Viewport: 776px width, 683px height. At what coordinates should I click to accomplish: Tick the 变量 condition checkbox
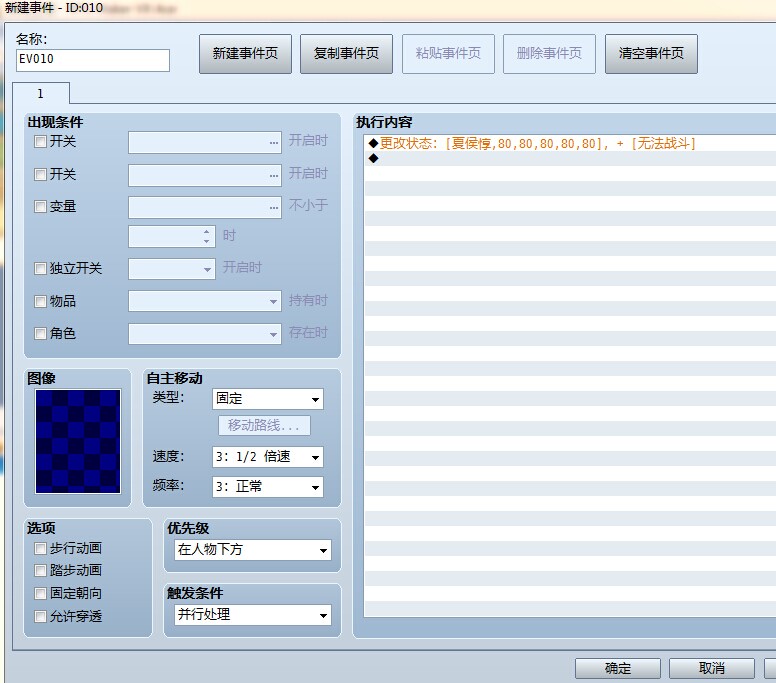point(40,206)
